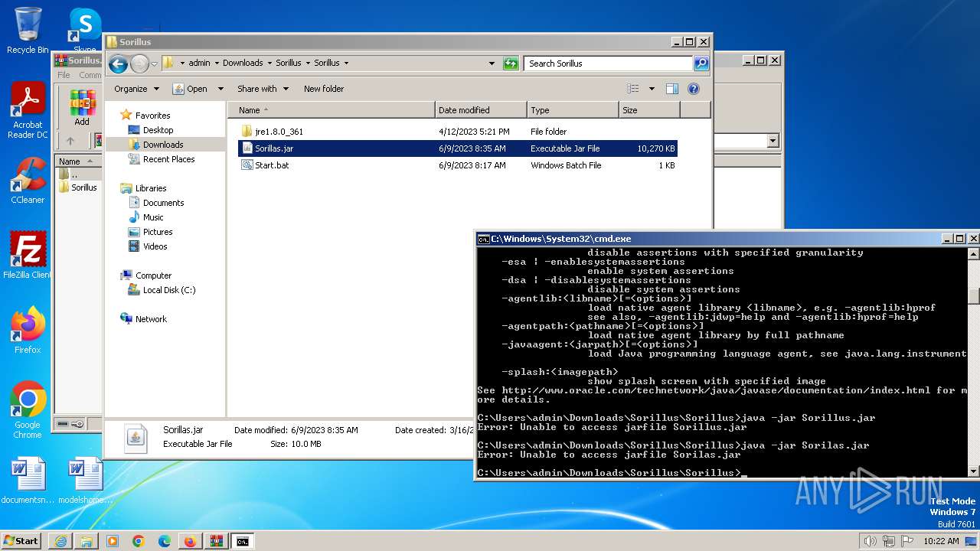
Task: Toggle the preview pane icon
Action: coord(671,89)
